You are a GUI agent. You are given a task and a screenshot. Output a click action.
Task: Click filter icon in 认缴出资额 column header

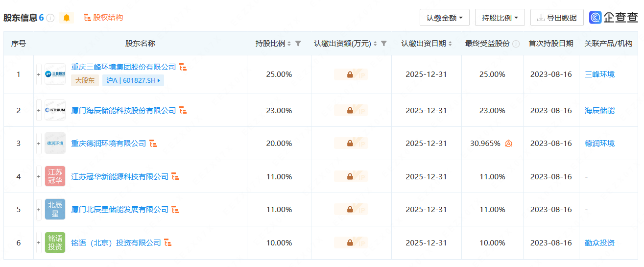coord(384,44)
